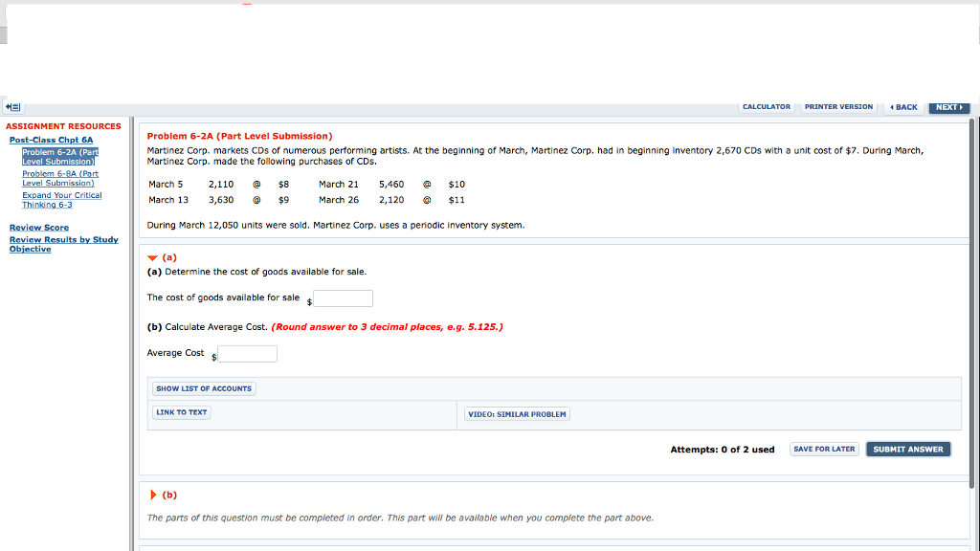Save the assignment for later
This screenshot has width=980, height=551.
pos(823,448)
